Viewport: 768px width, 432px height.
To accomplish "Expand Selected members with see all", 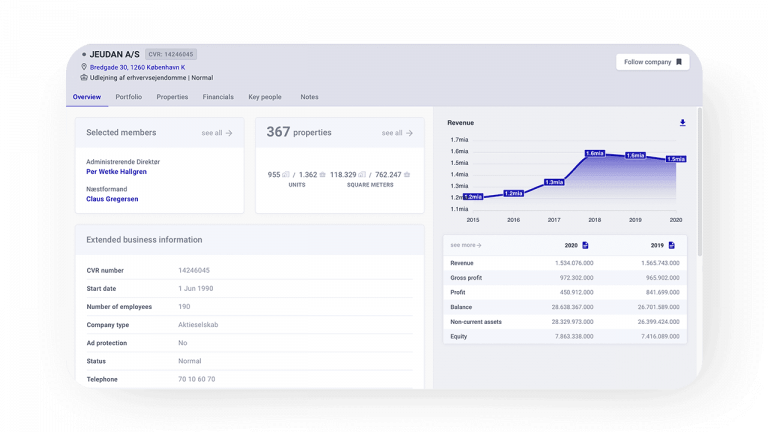I will tap(216, 132).
